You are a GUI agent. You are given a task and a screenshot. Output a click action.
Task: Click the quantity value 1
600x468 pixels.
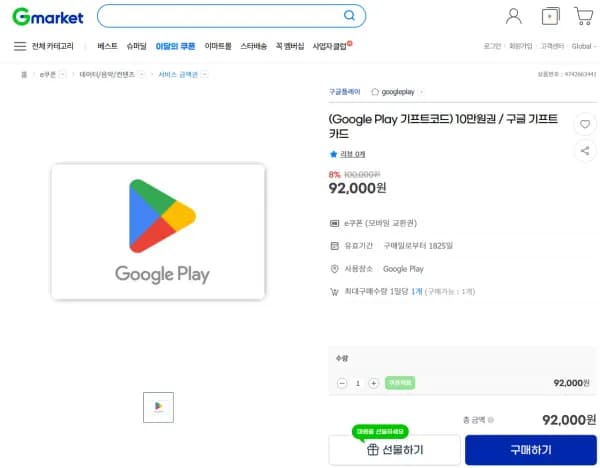(358, 383)
